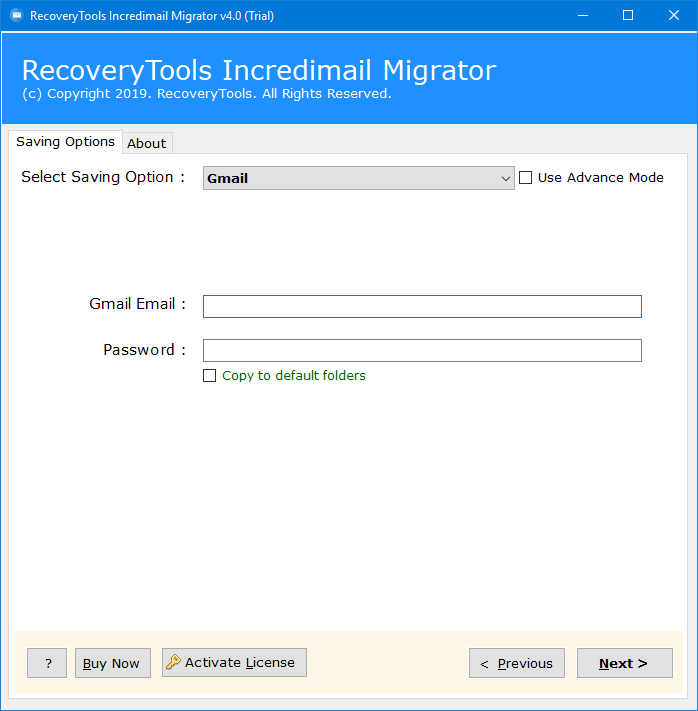Click into the Password field
This screenshot has height=711, width=698.
422,351
